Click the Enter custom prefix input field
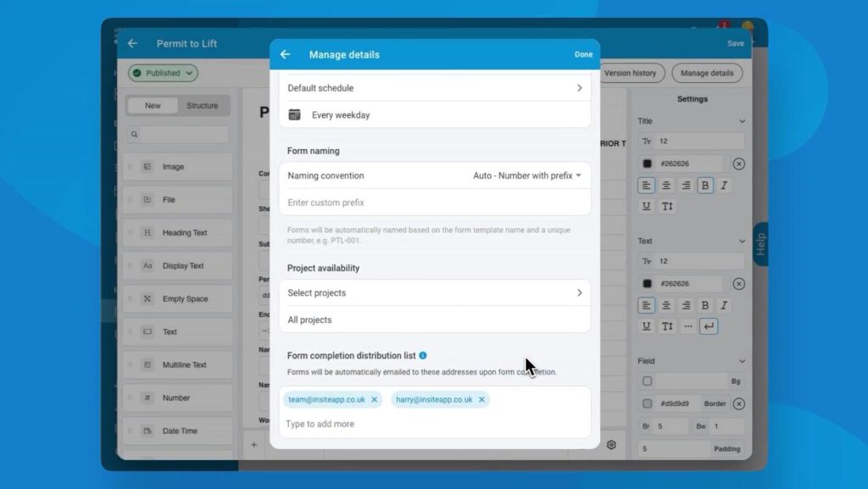The width and height of the screenshot is (868, 489). [x=435, y=203]
